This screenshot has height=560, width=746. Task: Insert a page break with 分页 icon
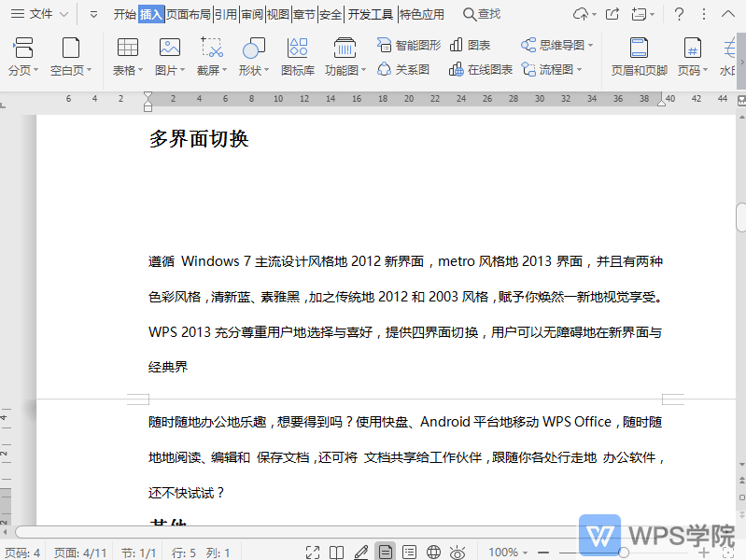pos(22,48)
